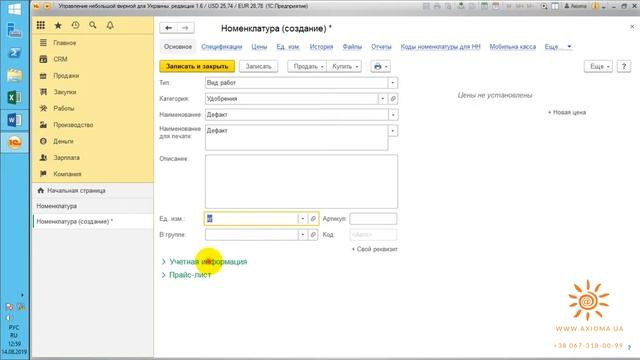This screenshot has width=640, height=360.
Task: Open the Ед. изм. item link icon
Action: point(313,219)
